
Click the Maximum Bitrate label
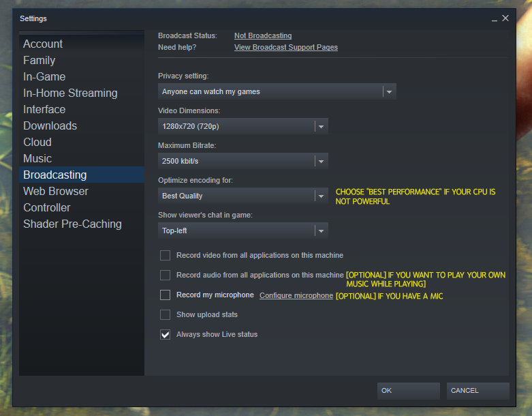click(x=187, y=145)
